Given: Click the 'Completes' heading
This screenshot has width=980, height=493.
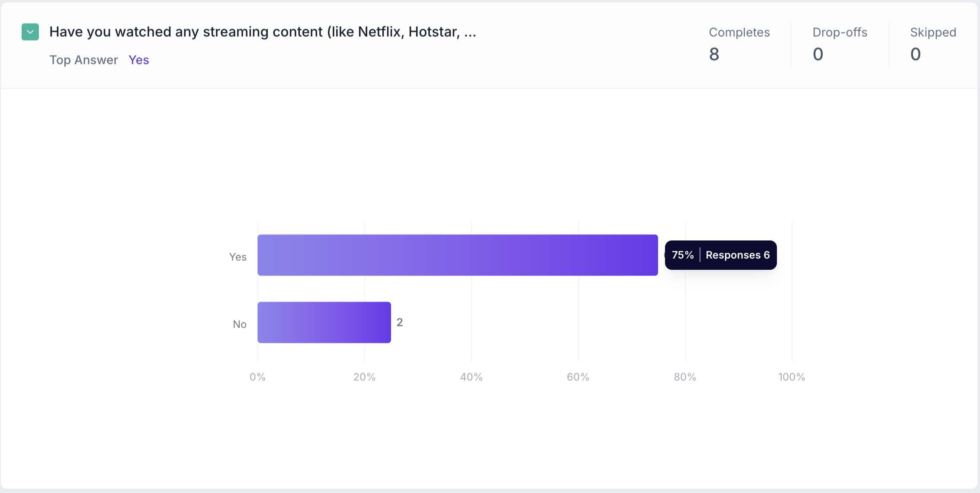Looking at the screenshot, I should (x=739, y=32).
